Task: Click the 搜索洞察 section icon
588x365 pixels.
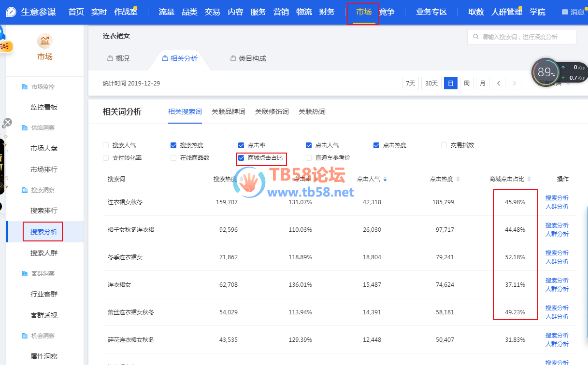Action: [25, 190]
